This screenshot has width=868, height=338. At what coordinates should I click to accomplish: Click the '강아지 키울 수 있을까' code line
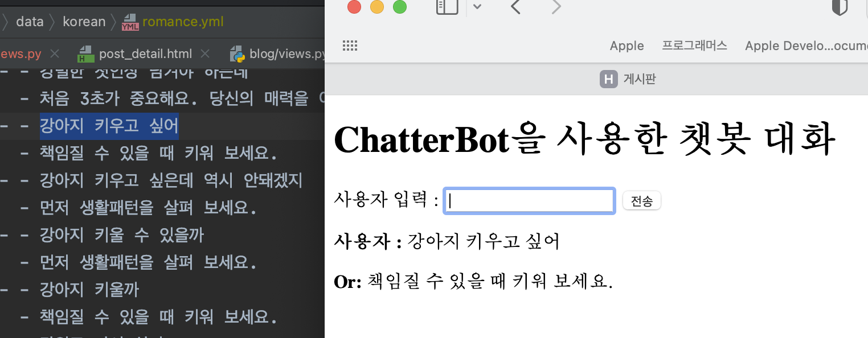(121, 235)
